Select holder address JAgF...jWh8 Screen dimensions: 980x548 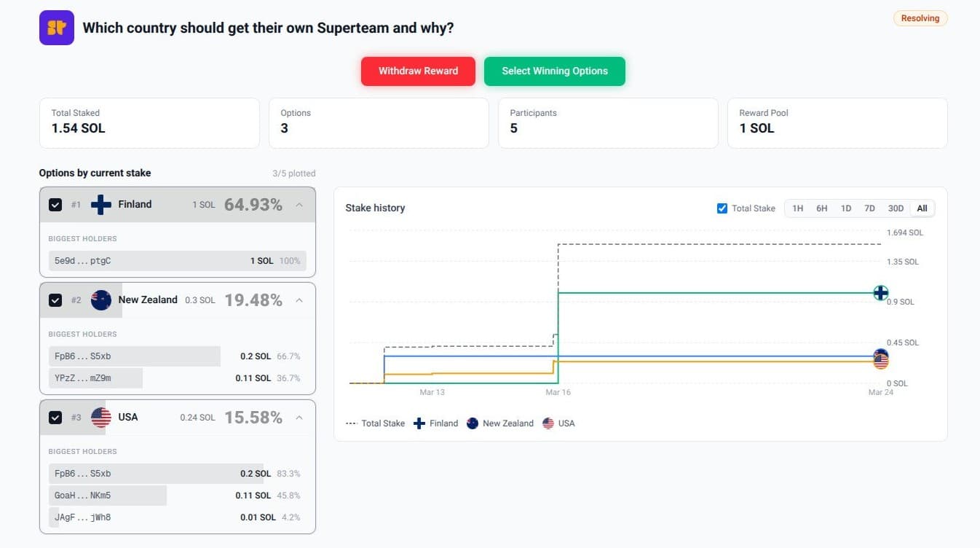[x=82, y=517]
